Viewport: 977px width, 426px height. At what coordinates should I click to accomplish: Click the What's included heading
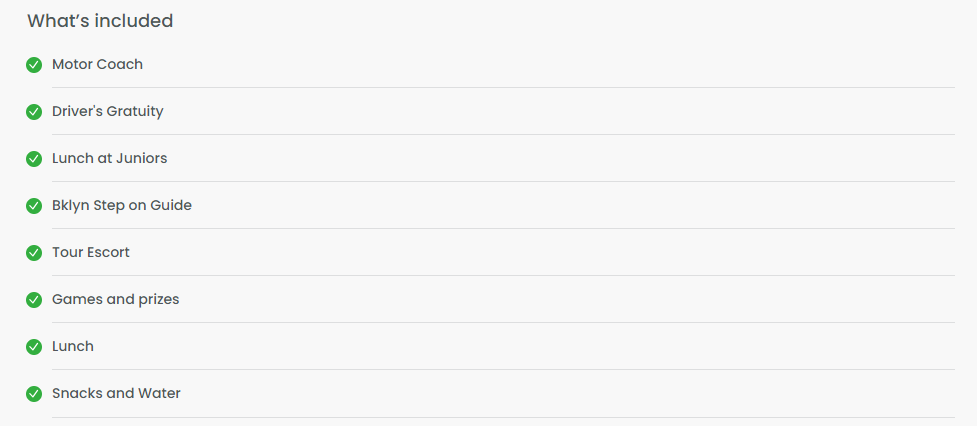point(100,21)
